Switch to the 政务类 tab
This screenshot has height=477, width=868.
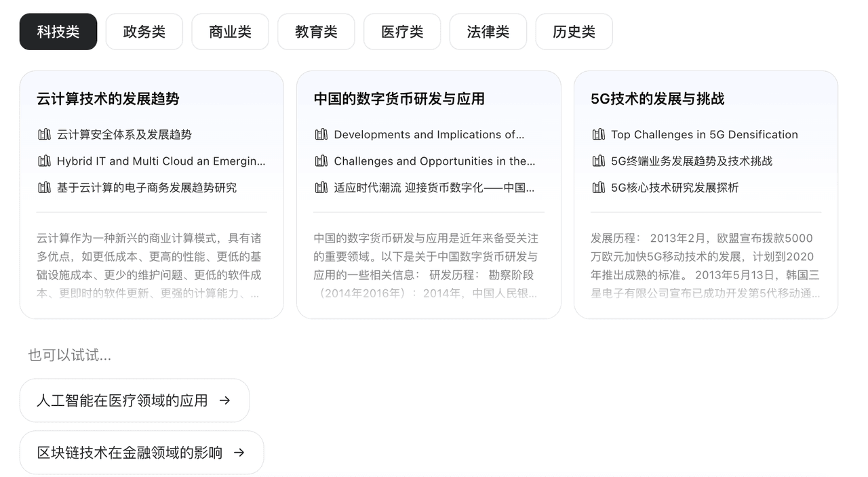click(x=144, y=32)
